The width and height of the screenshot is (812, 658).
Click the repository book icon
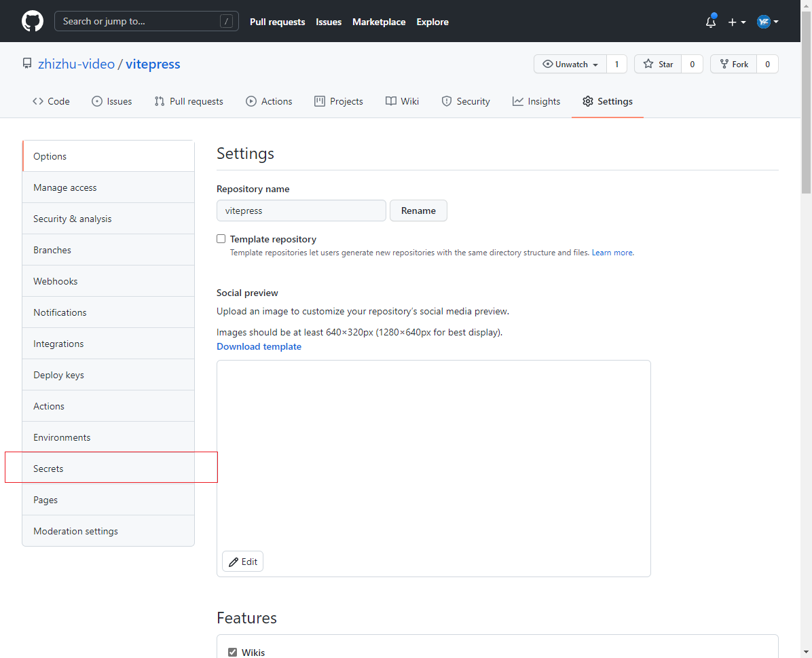27,64
